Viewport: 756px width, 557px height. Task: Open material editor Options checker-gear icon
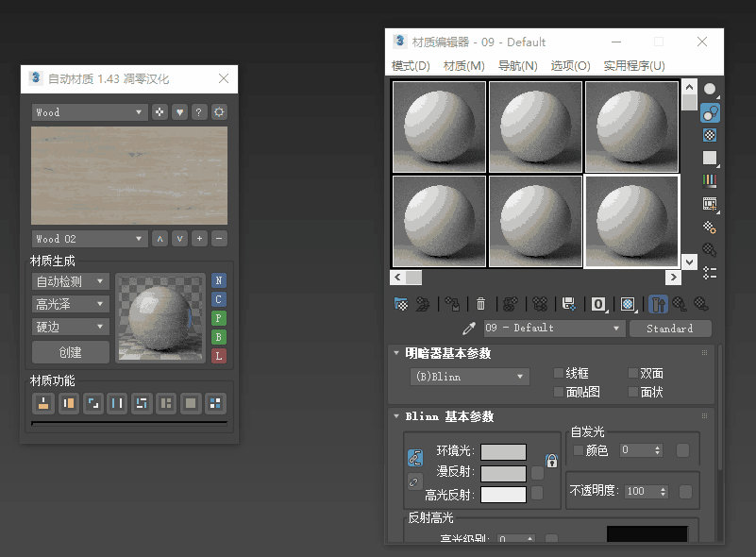(x=710, y=227)
